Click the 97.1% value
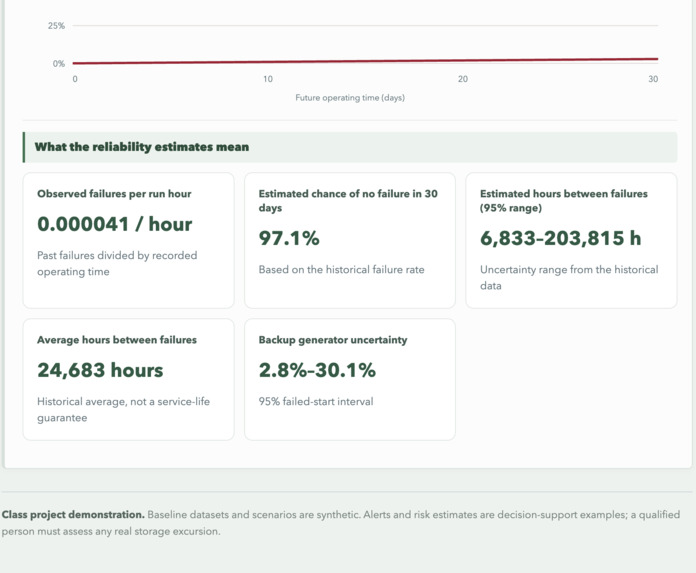The image size is (696, 573). (289, 238)
